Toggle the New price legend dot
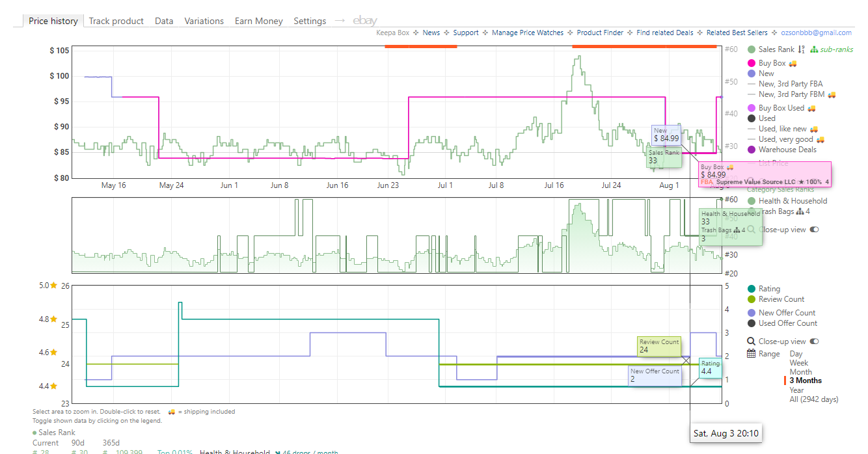The image size is (868, 454). point(752,73)
